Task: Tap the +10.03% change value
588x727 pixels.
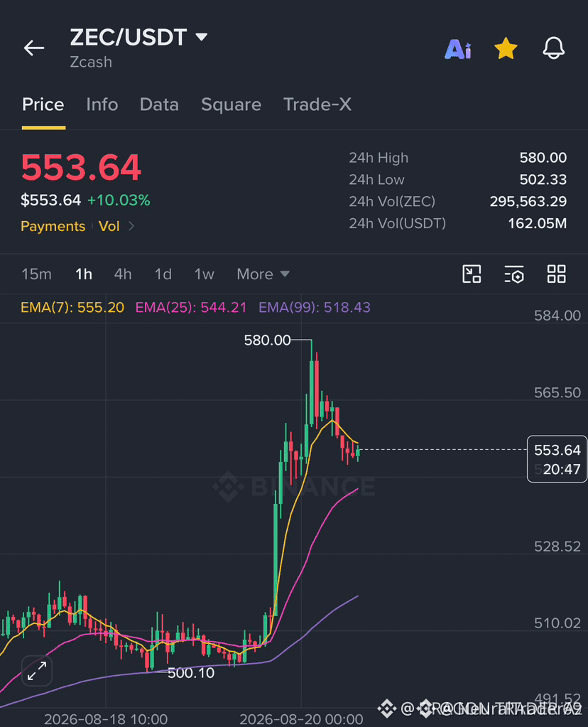Action: coord(119,200)
